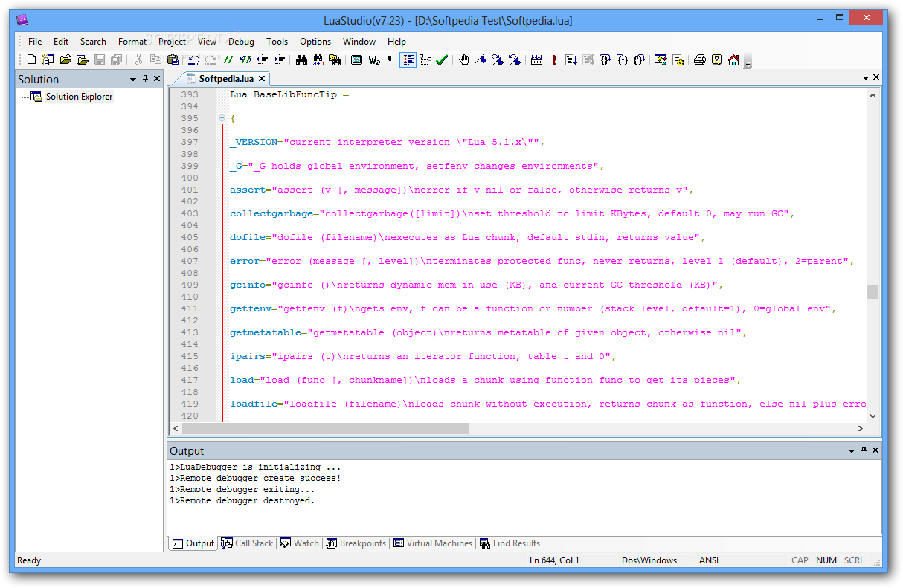The width and height of the screenshot is (903, 588).
Task: Click the editor scroll down arrow
Action: point(873,416)
